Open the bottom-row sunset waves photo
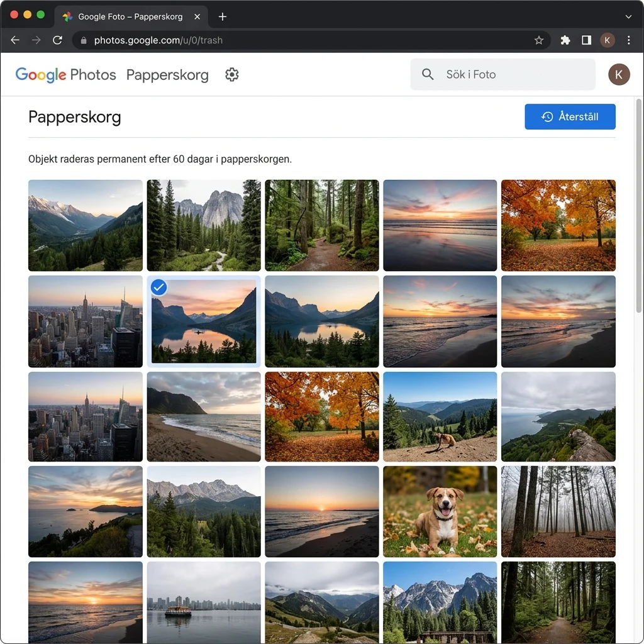Screen dimensions: 644x644 86,602
